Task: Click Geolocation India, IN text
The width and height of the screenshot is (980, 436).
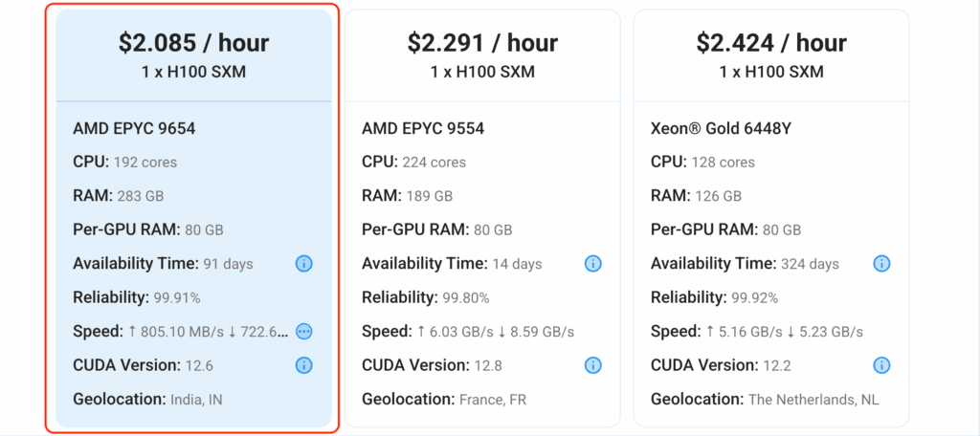Action: [x=147, y=399]
